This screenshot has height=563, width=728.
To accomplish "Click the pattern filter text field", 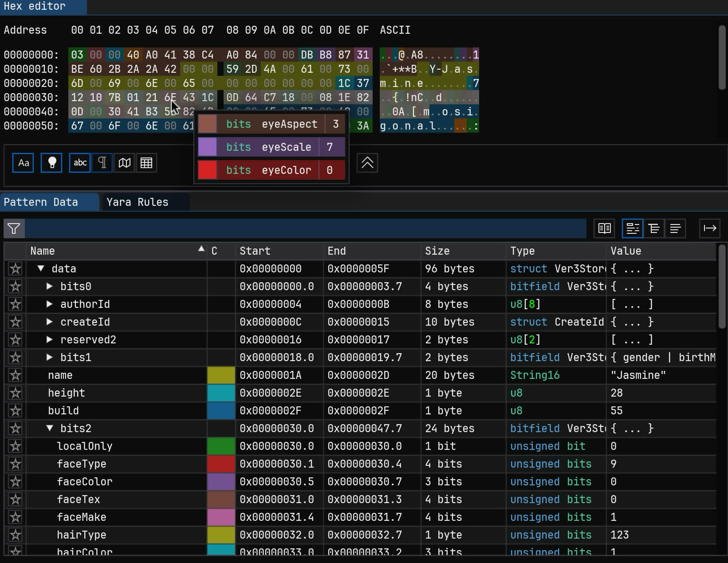I will click(305, 228).
